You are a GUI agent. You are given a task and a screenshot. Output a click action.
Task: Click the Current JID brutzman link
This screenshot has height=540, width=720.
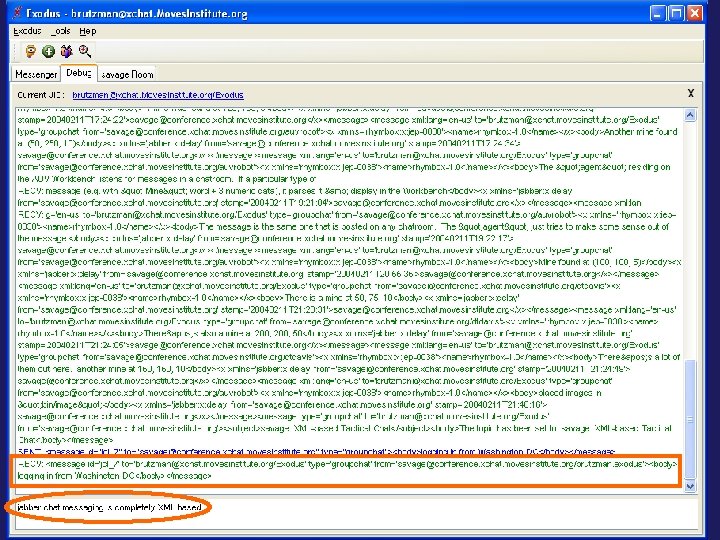click(158, 95)
